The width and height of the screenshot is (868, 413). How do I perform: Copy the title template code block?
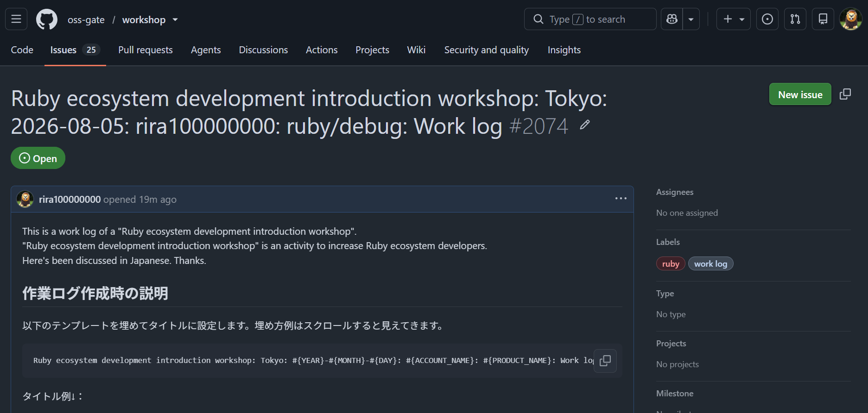[x=605, y=361]
